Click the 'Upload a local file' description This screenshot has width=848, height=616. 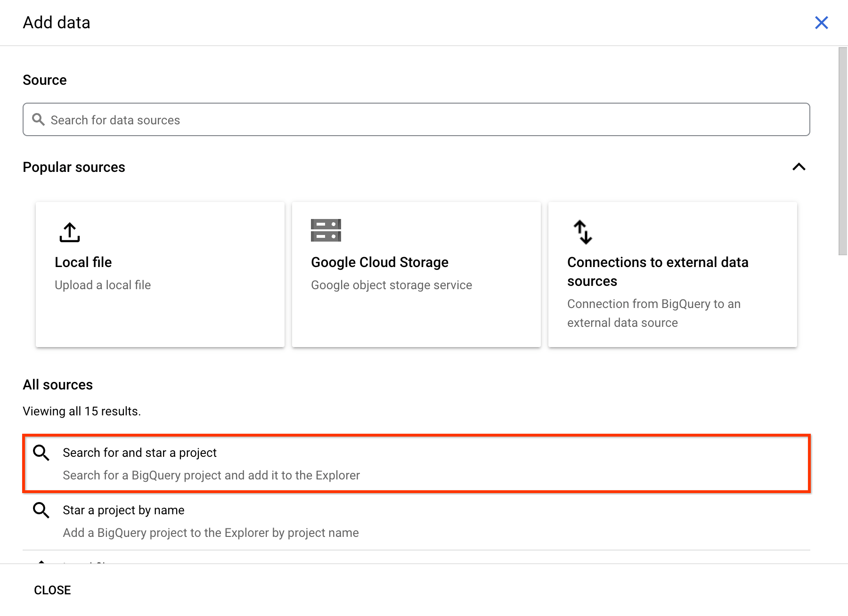[x=103, y=285]
